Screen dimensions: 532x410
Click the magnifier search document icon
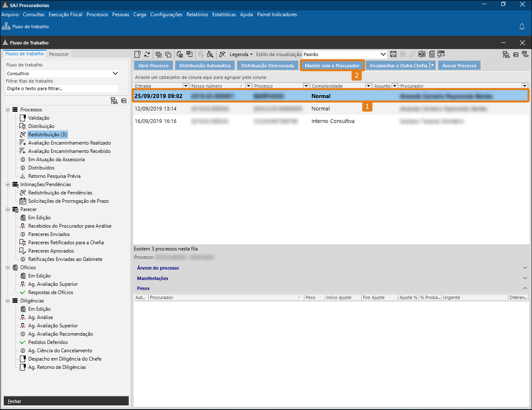click(x=210, y=54)
